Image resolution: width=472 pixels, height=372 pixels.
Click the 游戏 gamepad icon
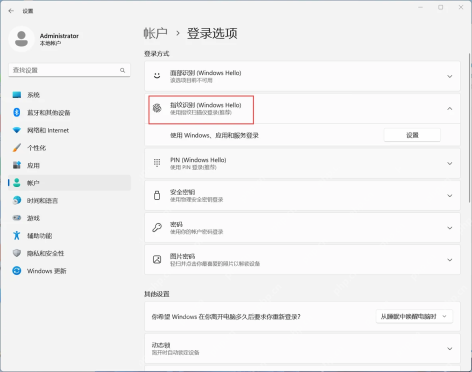tap(17, 218)
